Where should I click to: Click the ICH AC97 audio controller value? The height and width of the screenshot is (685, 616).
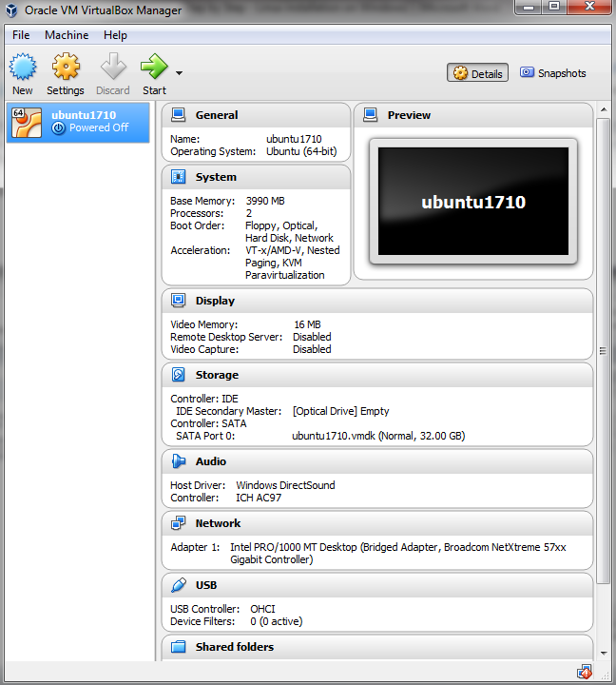point(259,498)
